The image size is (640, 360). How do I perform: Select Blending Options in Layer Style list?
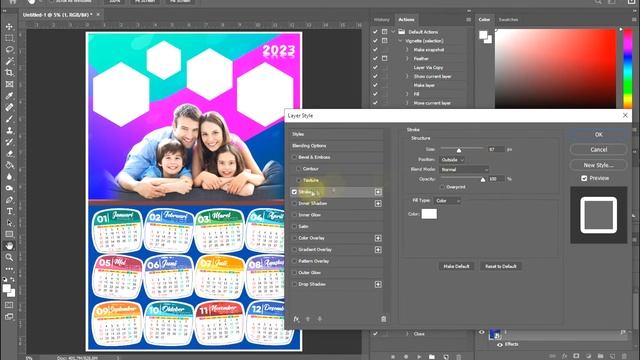pos(337,146)
